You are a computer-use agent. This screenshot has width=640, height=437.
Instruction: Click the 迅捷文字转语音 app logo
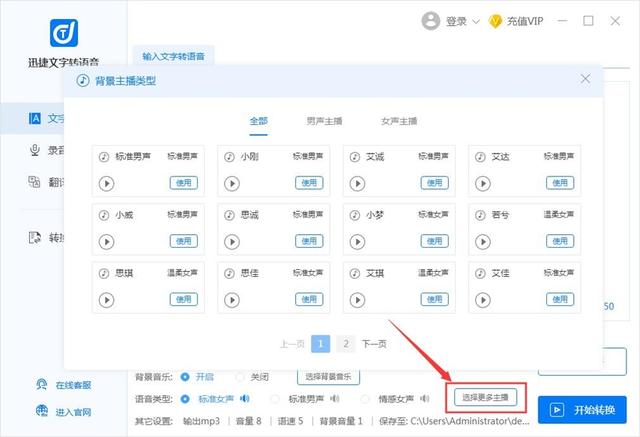coord(64,33)
